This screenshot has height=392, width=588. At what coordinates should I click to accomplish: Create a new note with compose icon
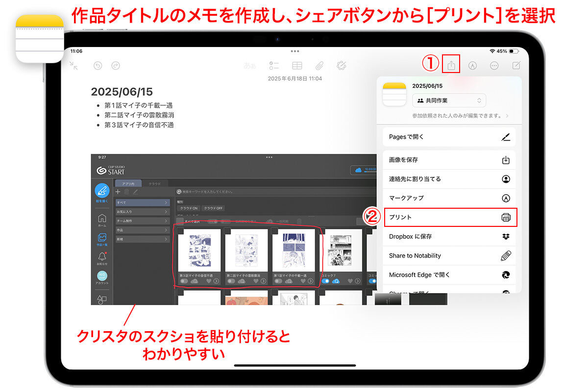[x=516, y=65]
